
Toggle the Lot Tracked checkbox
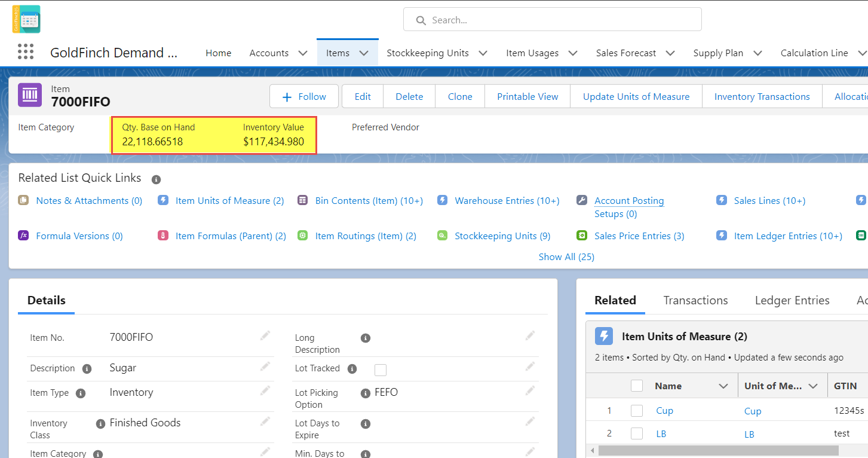tap(381, 370)
